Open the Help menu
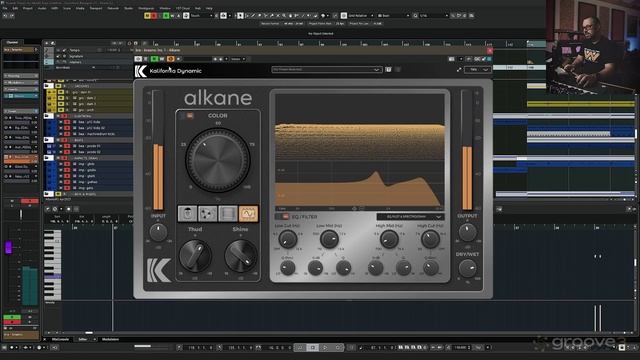This screenshot has height=360, width=640. tap(209, 8)
